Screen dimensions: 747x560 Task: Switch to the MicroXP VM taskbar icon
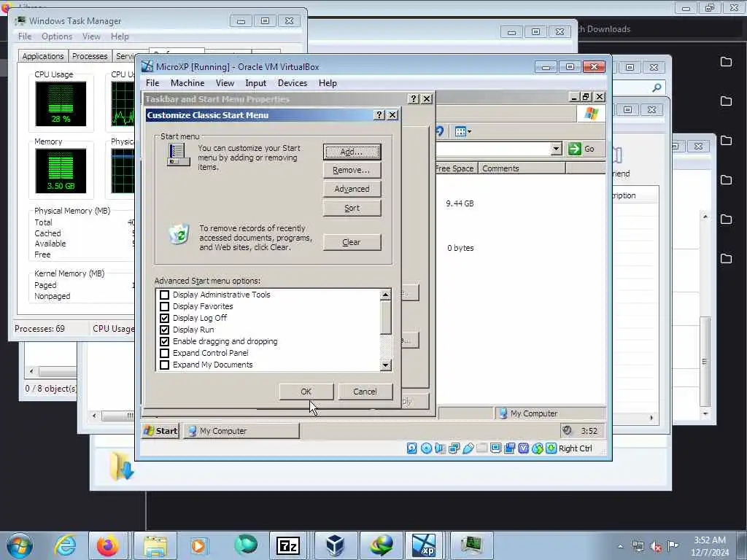[424, 545]
